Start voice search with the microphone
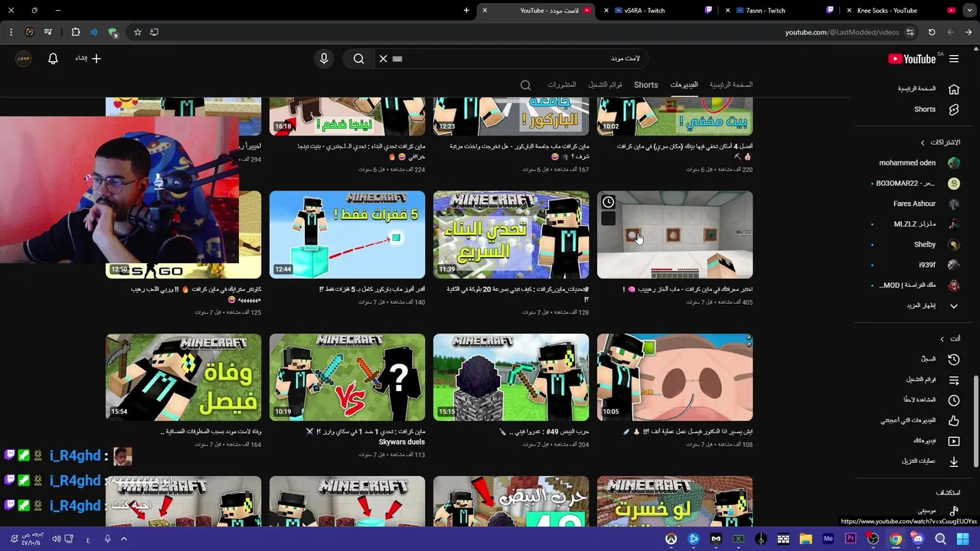 [x=324, y=59]
